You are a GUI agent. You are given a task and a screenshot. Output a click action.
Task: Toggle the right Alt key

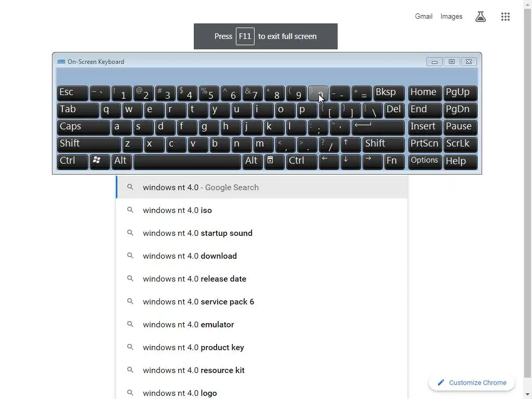click(252, 162)
